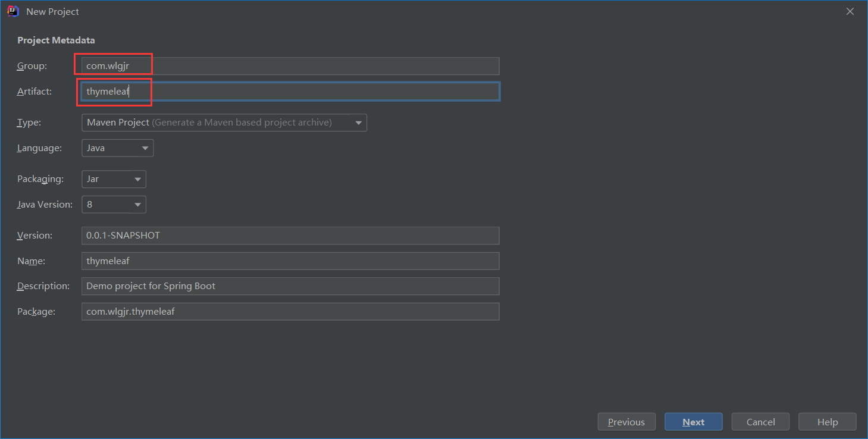Click the Name input field
868x439 pixels.
(290, 261)
